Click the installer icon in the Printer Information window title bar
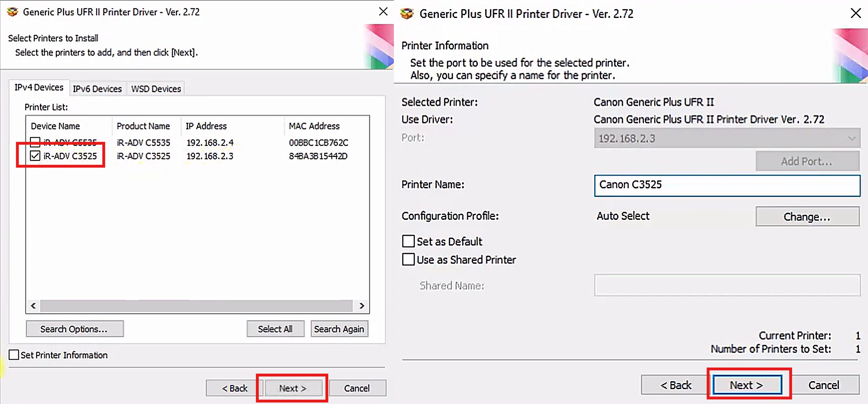 pyautogui.click(x=407, y=14)
